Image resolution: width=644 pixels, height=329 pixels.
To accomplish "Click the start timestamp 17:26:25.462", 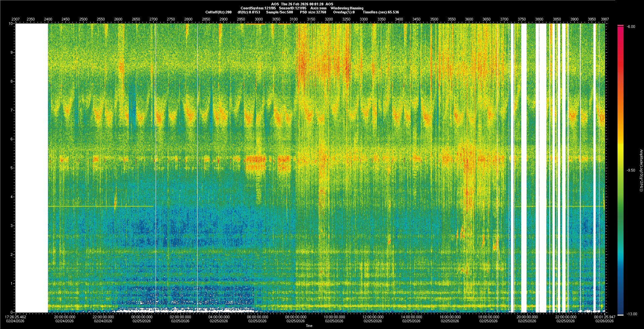I will tap(16, 317).
